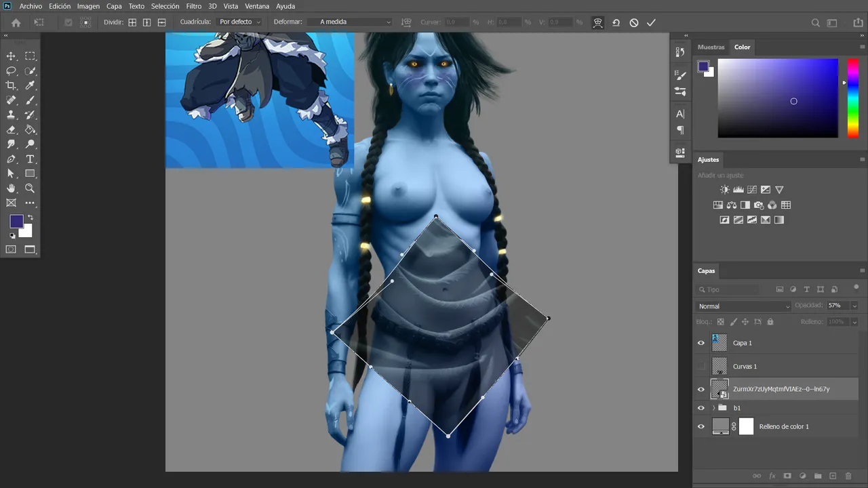Open the Filtro menu
This screenshot has height=488, width=868.
tap(193, 6)
